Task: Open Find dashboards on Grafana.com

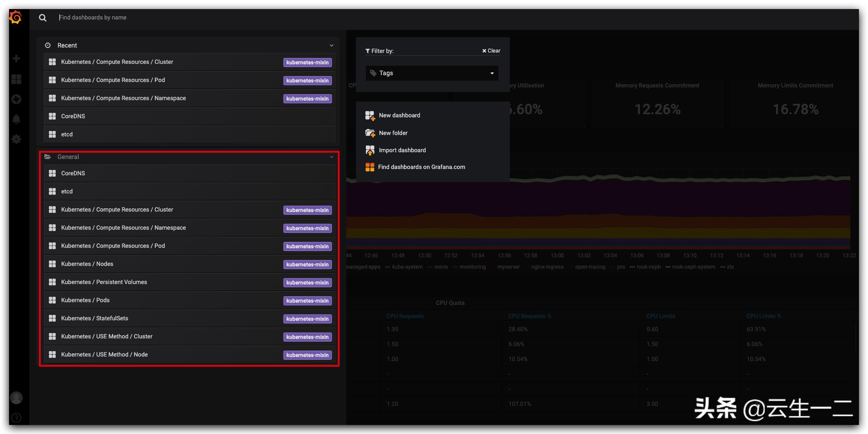Action: click(422, 167)
